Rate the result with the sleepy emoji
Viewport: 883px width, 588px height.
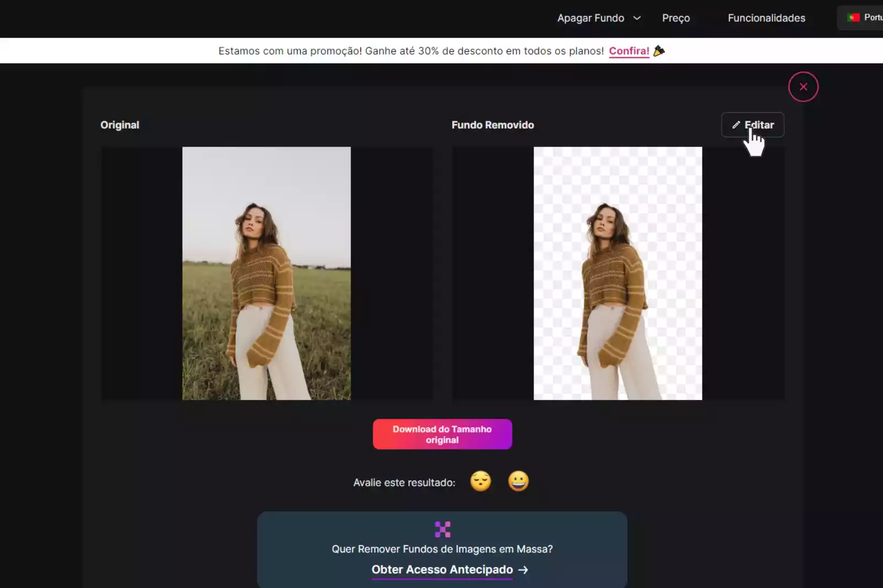(481, 481)
